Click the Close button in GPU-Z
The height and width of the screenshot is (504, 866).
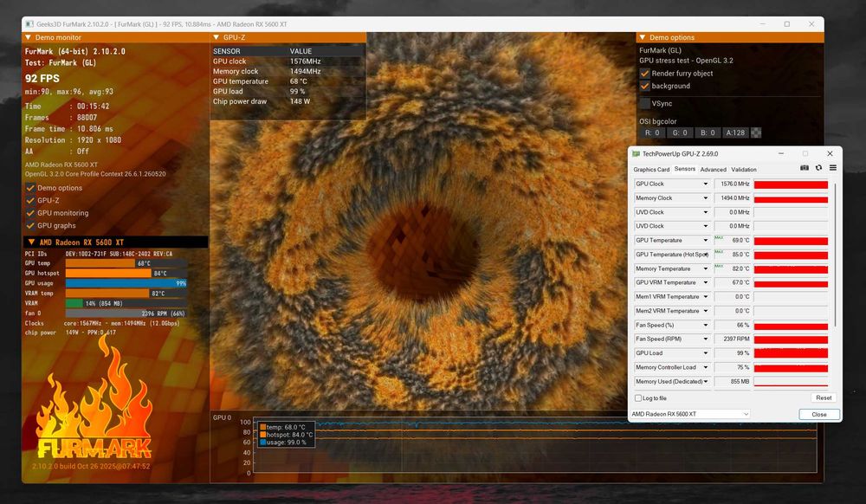[819, 415]
